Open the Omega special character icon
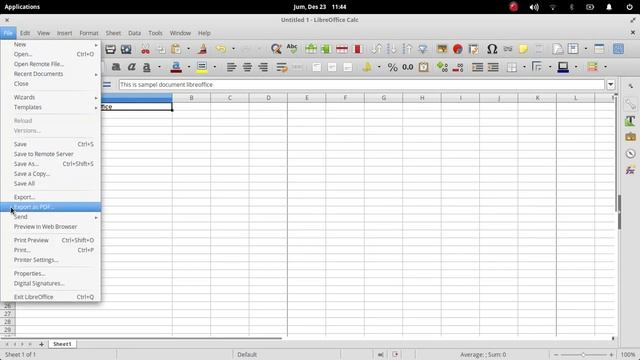Screen dimensions: 640x360 point(492,49)
